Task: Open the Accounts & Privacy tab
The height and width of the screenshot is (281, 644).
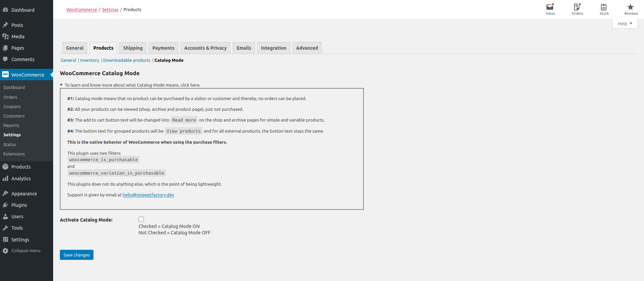Action: [205, 48]
